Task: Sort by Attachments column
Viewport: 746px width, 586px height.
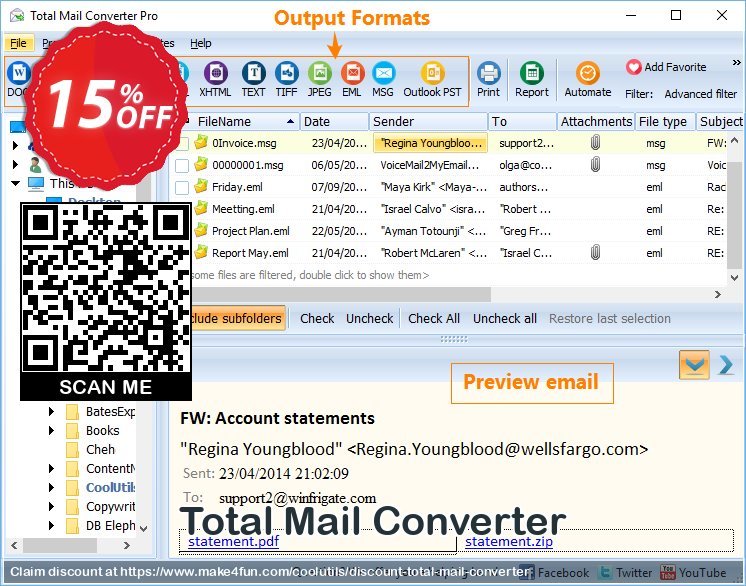Action: pos(596,122)
